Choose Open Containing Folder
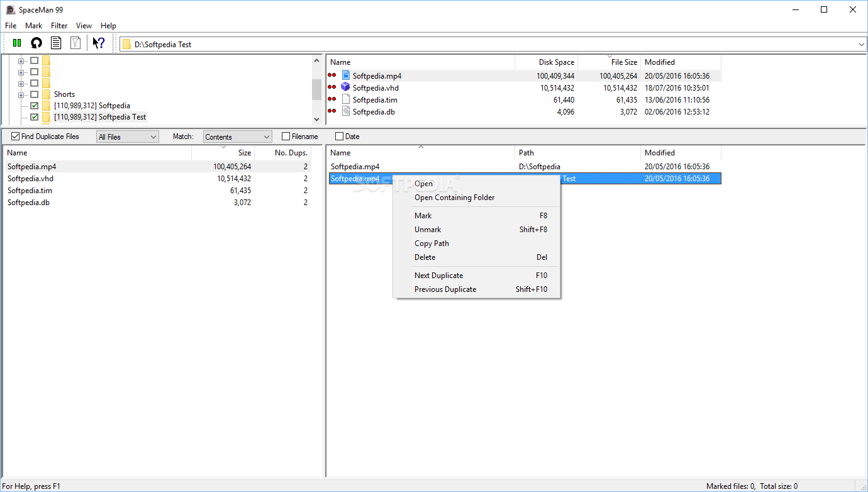868x492 pixels. click(x=477, y=198)
